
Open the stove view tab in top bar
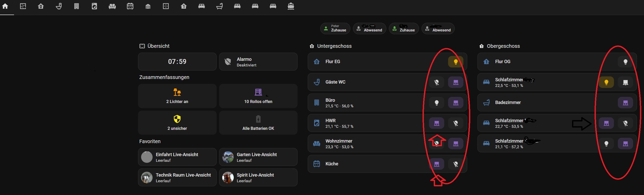130,6
